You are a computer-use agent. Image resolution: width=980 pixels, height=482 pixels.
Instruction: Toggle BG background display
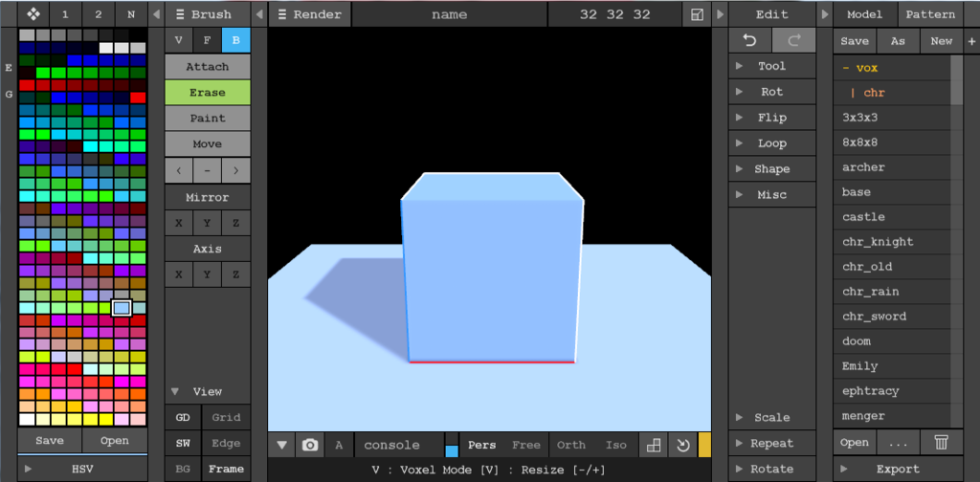183,469
